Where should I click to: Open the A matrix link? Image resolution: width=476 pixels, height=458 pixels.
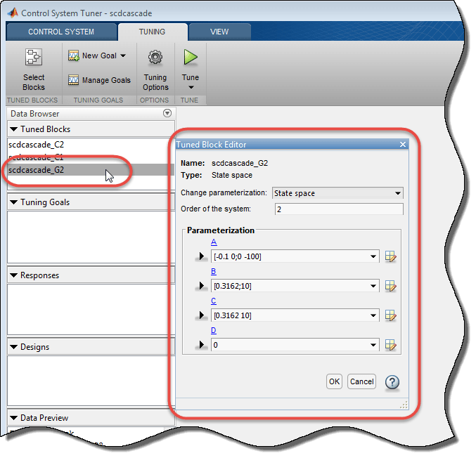click(x=214, y=242)
